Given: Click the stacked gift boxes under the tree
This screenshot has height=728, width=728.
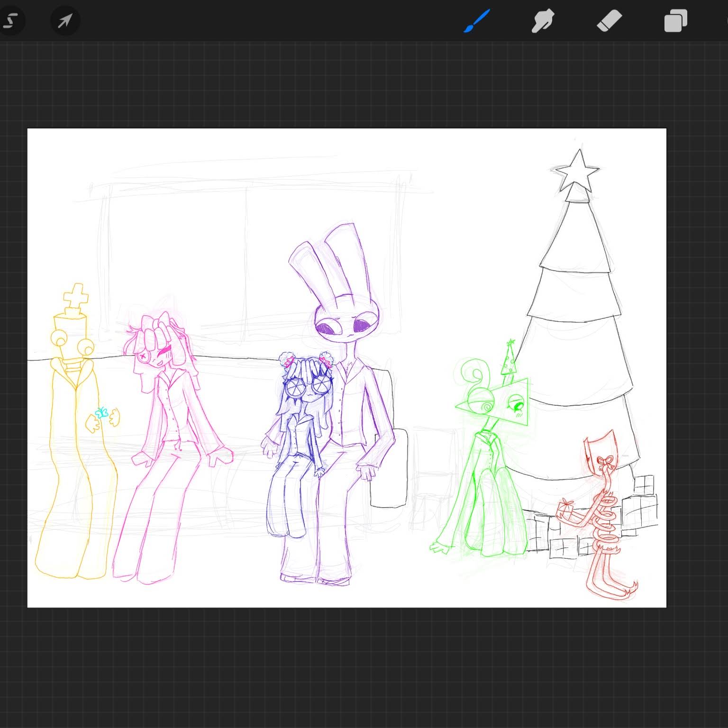Looking at the screenshot, I should [640, 507].
